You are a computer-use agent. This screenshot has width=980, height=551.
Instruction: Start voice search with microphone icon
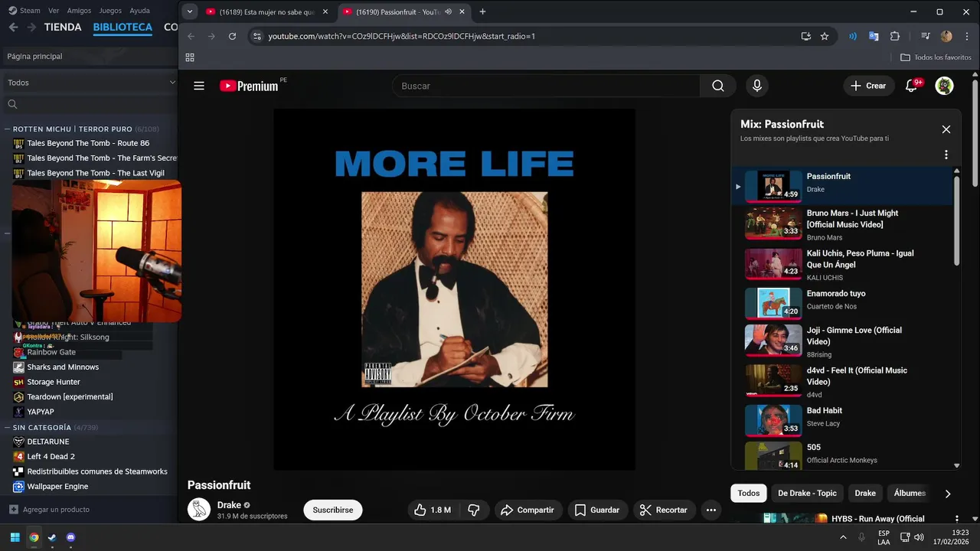[x=757, y=86]
